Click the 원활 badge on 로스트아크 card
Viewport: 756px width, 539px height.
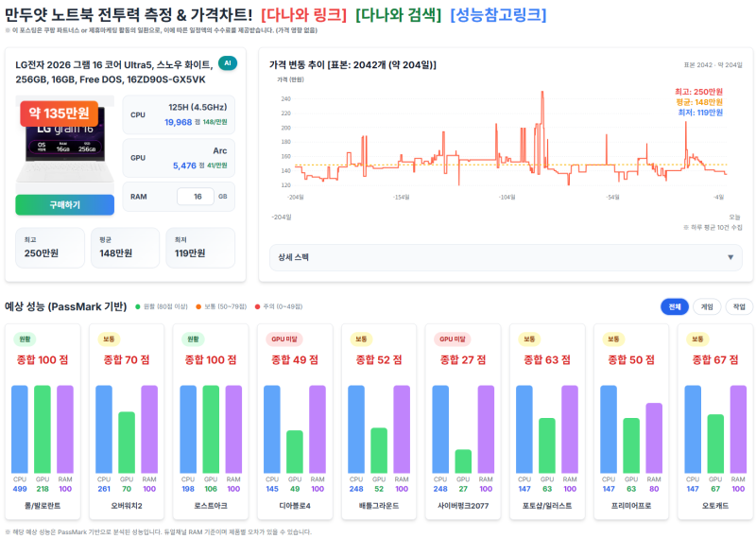[193, 339]
